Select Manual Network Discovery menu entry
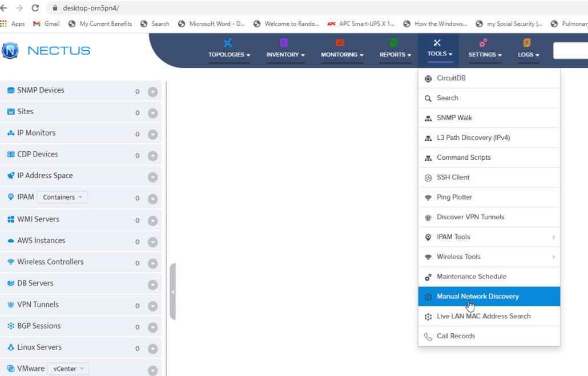Screen dimensions: 588x376 (477, 297)
